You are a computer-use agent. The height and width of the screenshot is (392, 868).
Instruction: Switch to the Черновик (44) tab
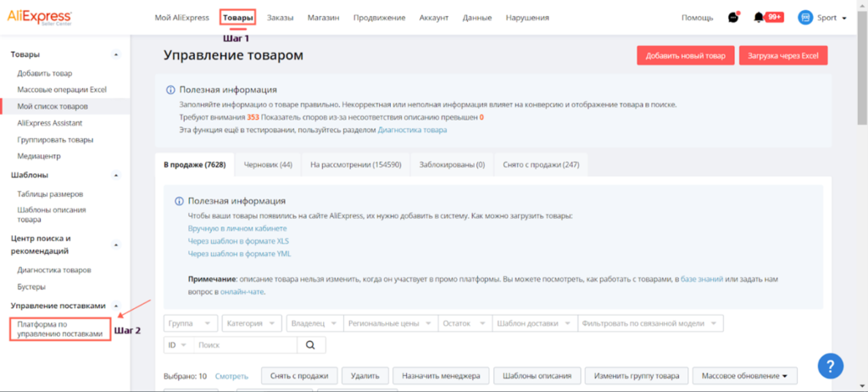268,165
